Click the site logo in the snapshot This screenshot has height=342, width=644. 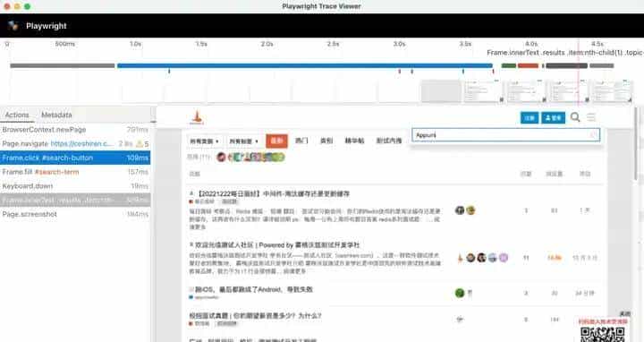[197, 117]
